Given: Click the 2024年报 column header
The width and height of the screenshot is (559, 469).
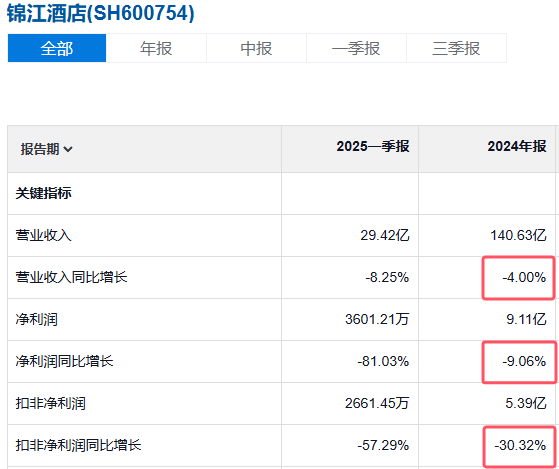Looking at the screenshot, I should click(x=517, y=146).
